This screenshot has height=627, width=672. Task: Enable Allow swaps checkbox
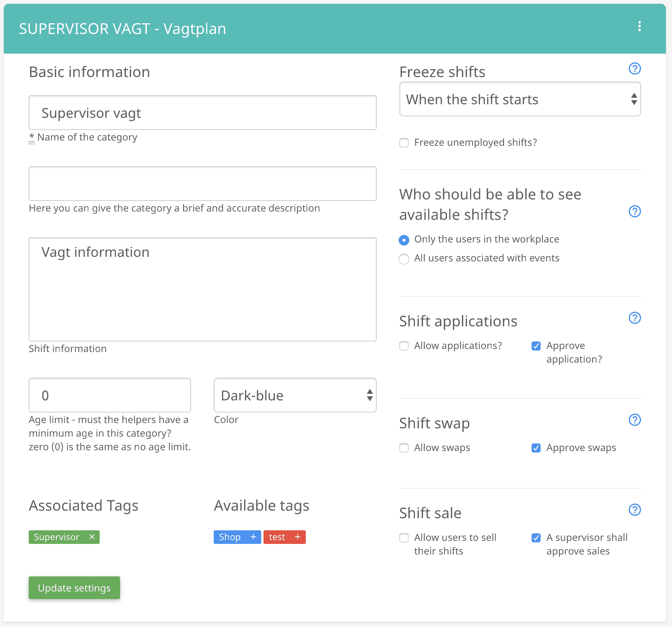tap(404, 448)
